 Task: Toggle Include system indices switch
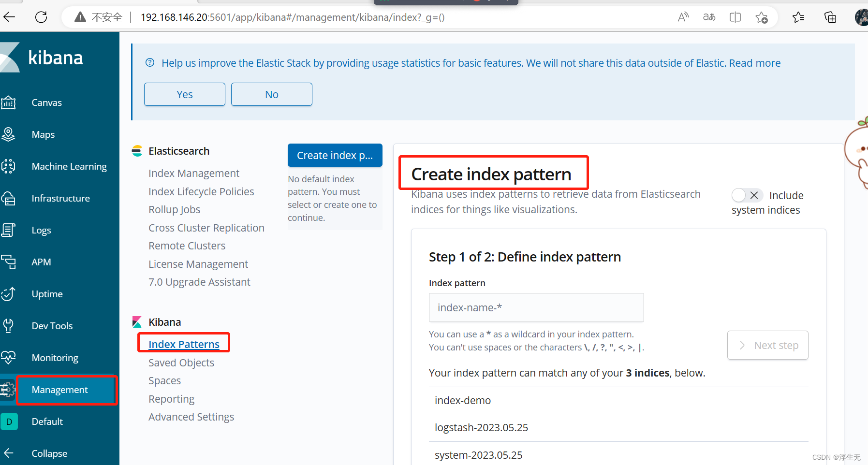[747, 195]
